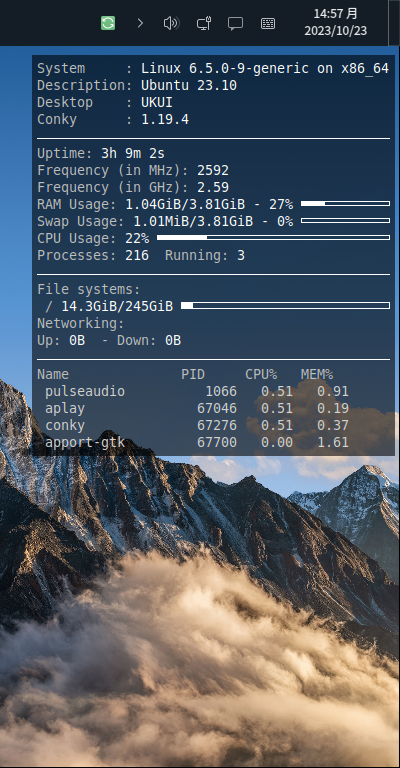Click the green sync update tray icon
Viewport: 400px width, 768px height.
tap(108, 23)
